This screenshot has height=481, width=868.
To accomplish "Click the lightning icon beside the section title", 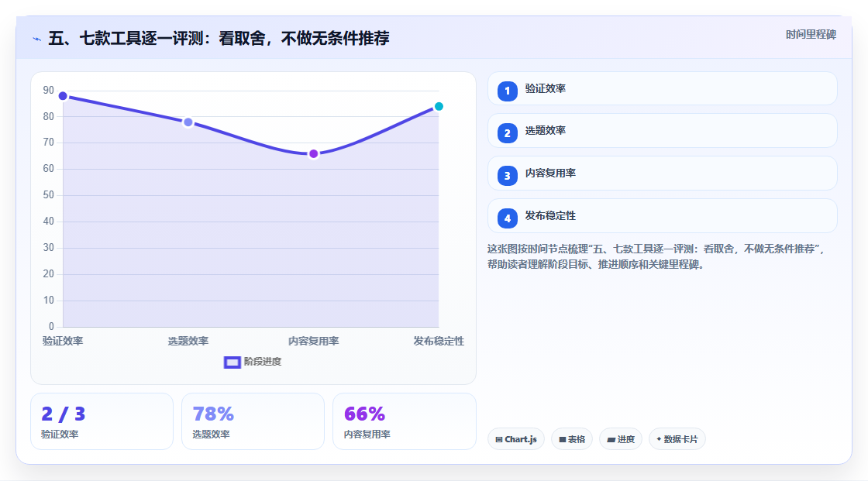I will (36, 39).
